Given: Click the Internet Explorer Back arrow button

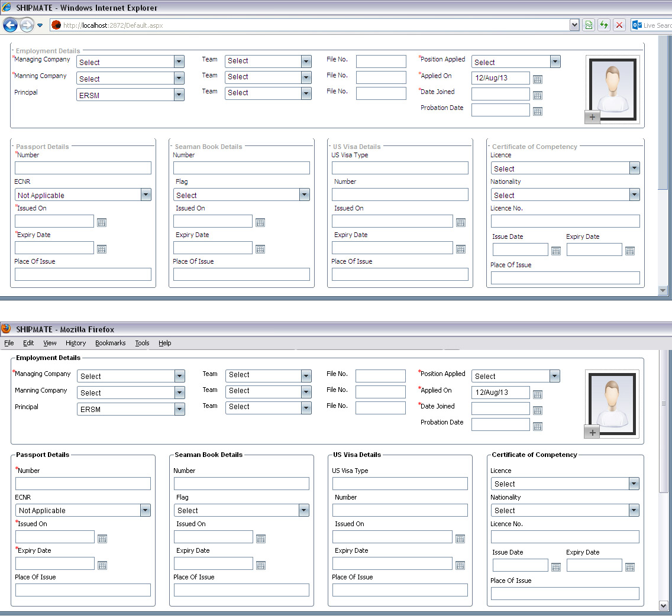Looking at the screenshot, I should click(10, 25).
